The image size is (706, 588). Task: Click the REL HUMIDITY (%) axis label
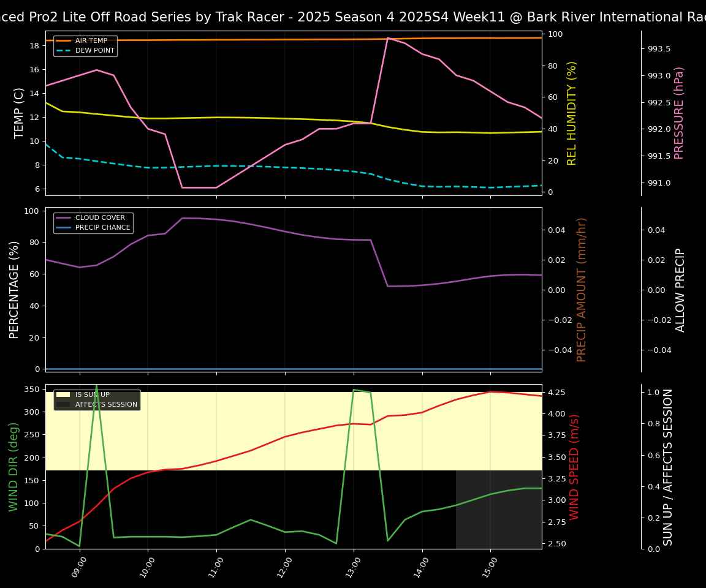[x=572, y=113]
